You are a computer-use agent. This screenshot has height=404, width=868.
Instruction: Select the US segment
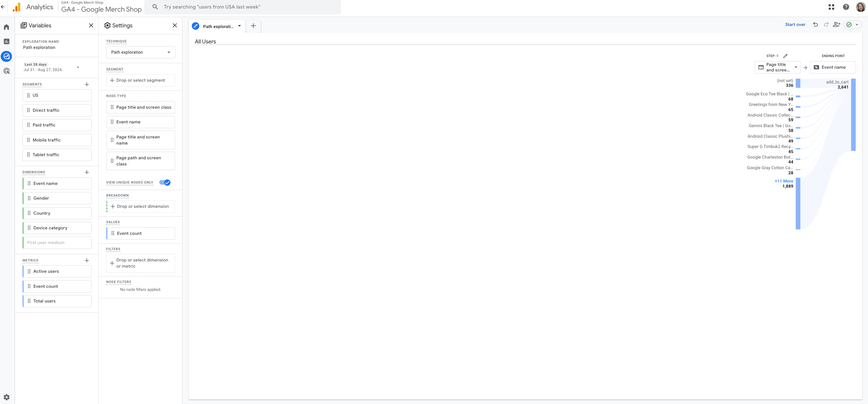57,95
